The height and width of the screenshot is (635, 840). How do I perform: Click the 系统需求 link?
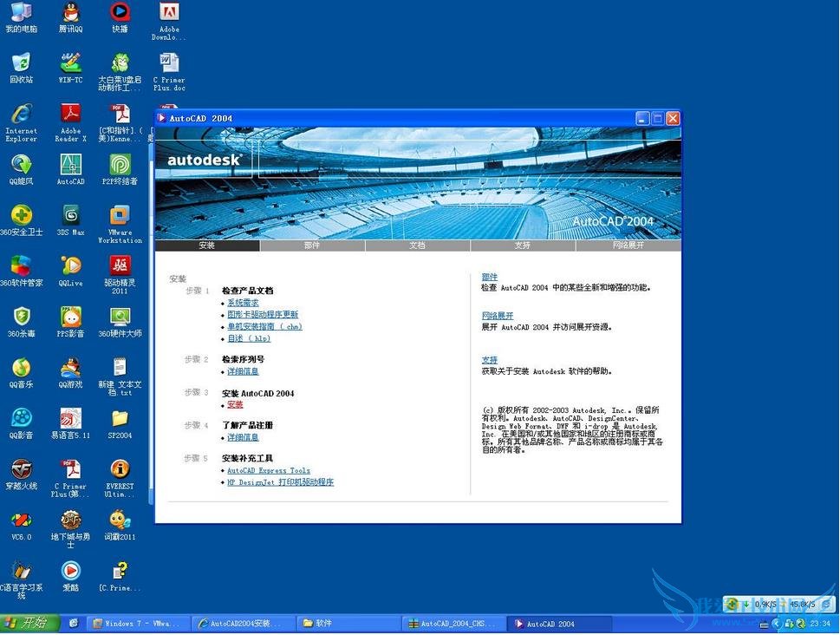tap(243, 303)
